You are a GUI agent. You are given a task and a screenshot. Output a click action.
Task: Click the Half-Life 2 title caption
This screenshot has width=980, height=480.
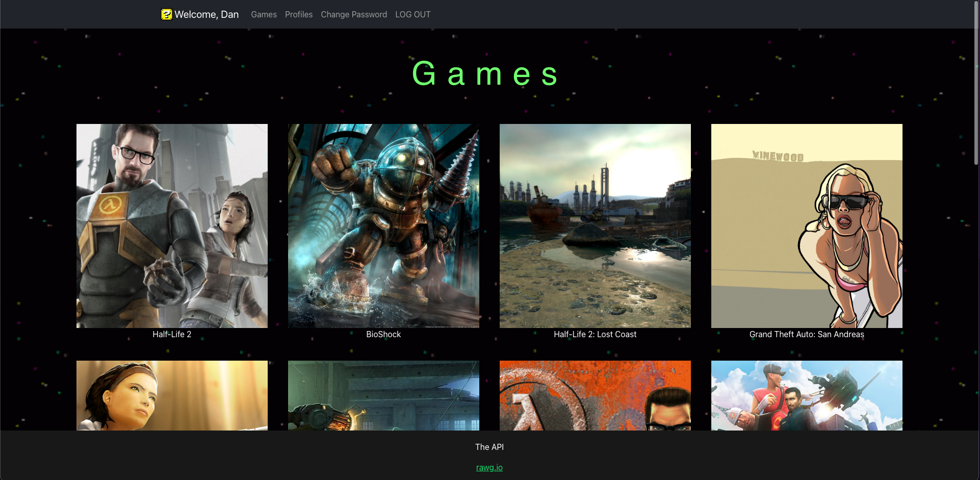172,334
